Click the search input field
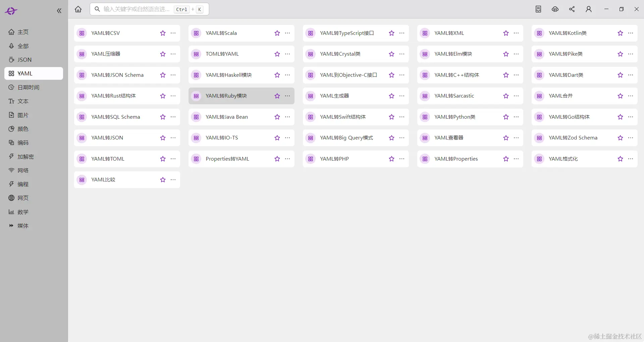644x342 pixels. [x=138, y=9]
